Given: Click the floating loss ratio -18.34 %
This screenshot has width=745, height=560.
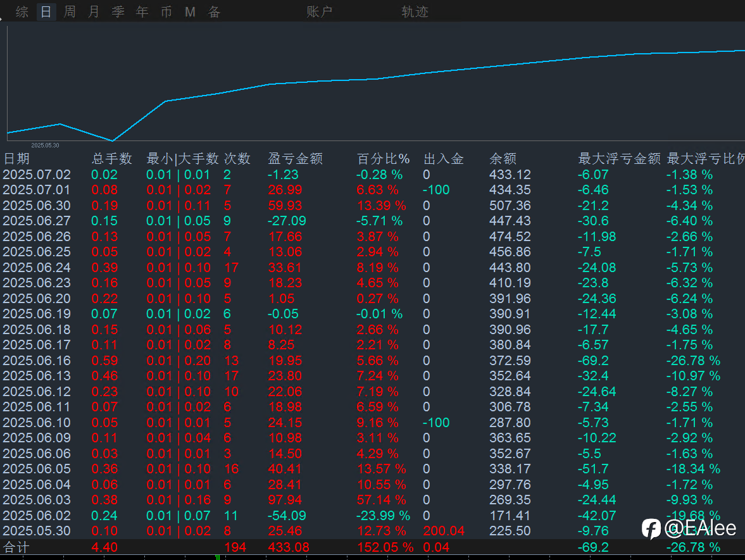Looking at the screenshot, I should [693, 469].
